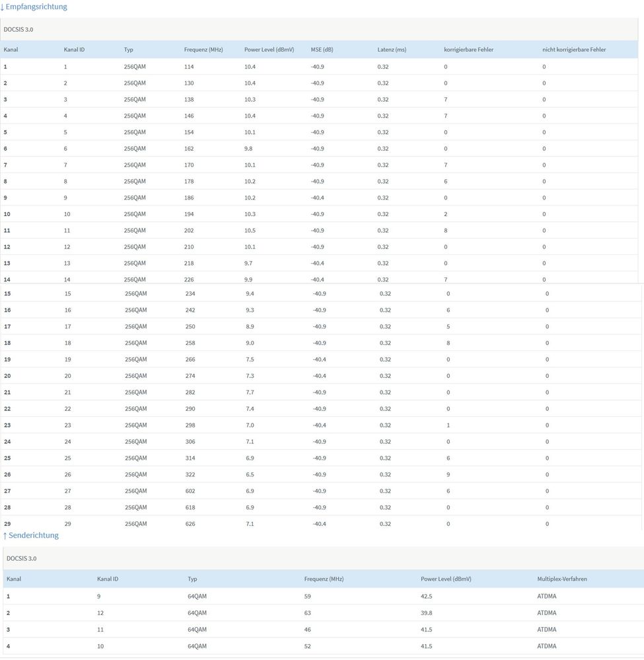Click the 42.5 upstream power level
This screenshot has height=660, width=644.
coord(427,597)
